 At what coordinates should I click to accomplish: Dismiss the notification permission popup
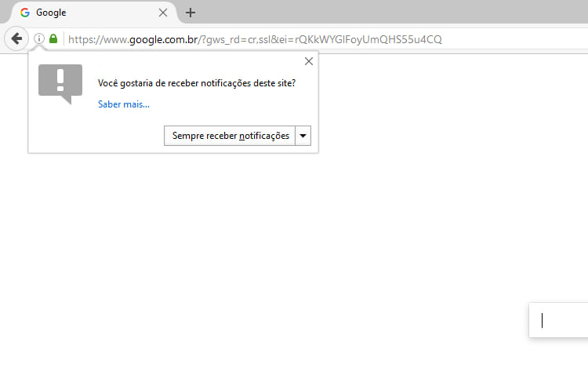[308, 61]
